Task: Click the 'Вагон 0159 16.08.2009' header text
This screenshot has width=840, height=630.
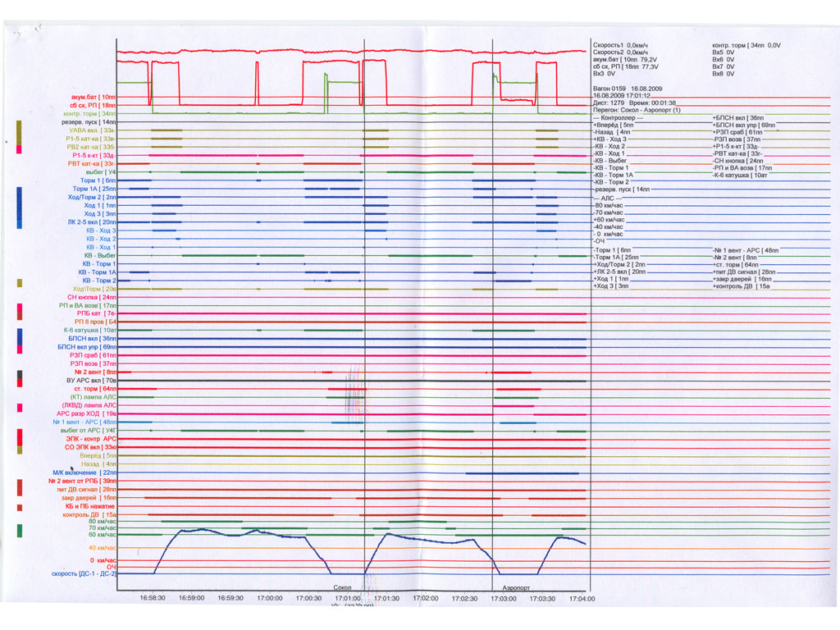Action: 627,86
